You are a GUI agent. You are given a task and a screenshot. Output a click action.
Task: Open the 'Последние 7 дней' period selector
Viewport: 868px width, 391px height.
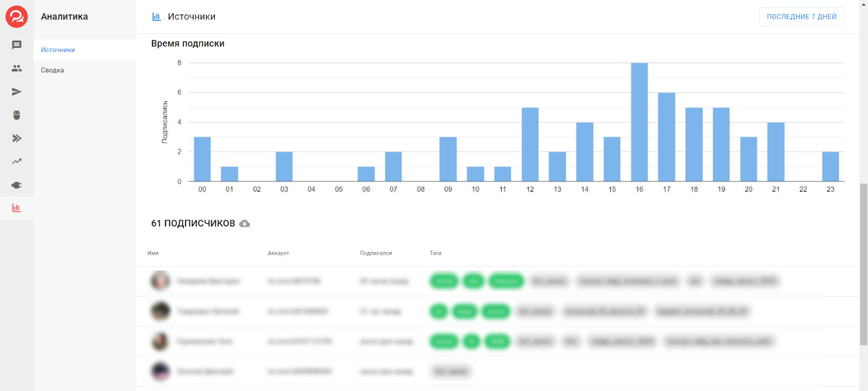coord(801,17)
